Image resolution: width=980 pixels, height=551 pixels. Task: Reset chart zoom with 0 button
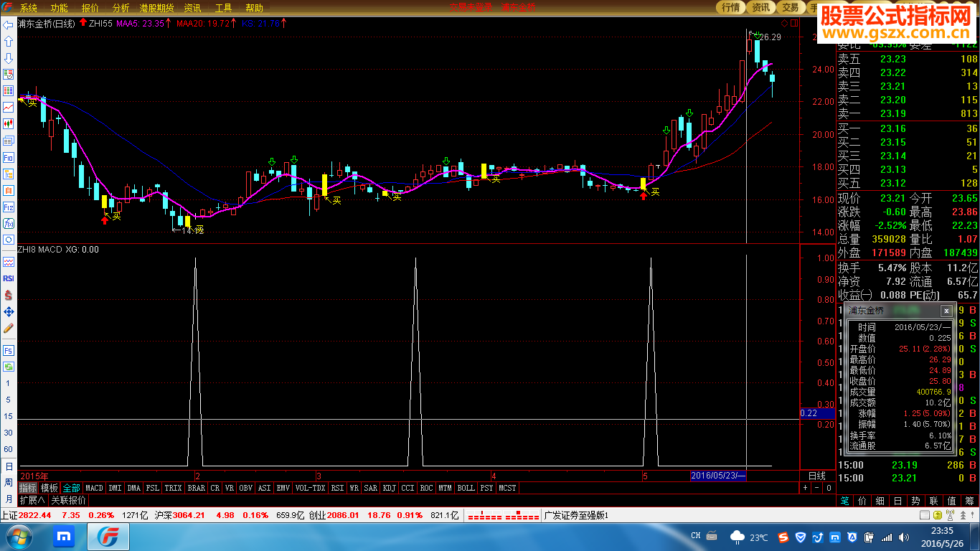[829, 488]
